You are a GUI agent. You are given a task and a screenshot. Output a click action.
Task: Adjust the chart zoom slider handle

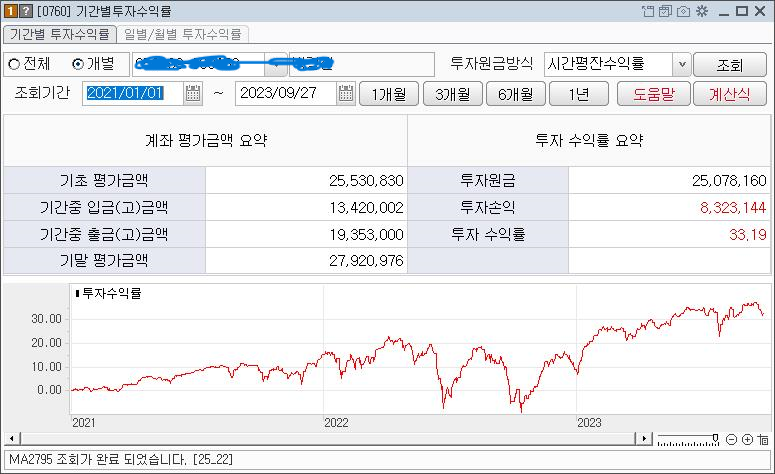(x=715, y=438)
